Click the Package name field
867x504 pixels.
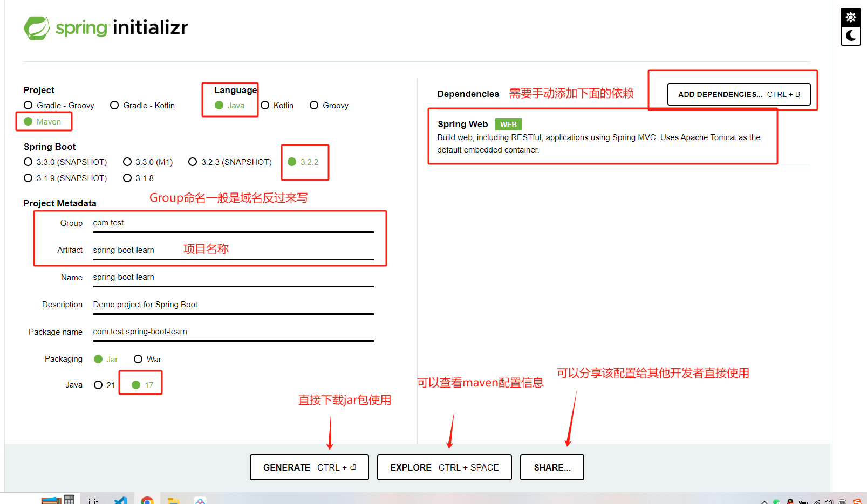[x=233, y=332]
